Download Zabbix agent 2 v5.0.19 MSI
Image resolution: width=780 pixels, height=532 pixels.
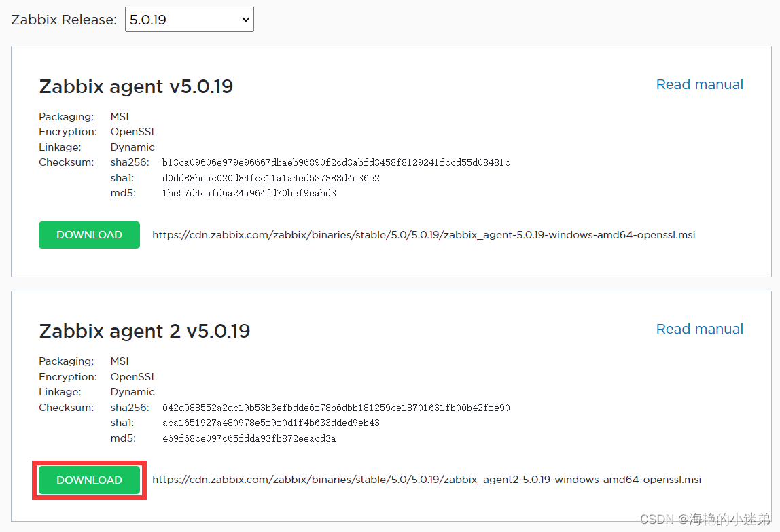[x=89, y=480]
